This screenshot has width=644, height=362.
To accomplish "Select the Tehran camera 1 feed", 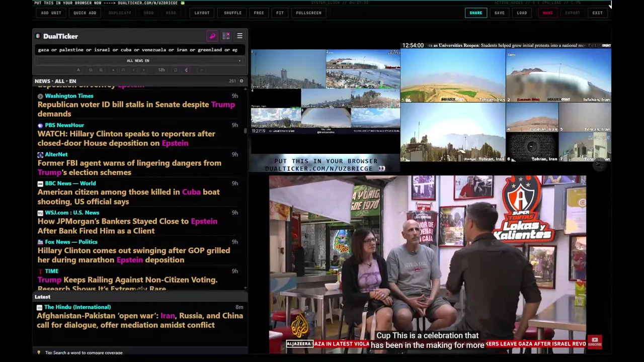I will pyautogui.click(x=453, y=75).
